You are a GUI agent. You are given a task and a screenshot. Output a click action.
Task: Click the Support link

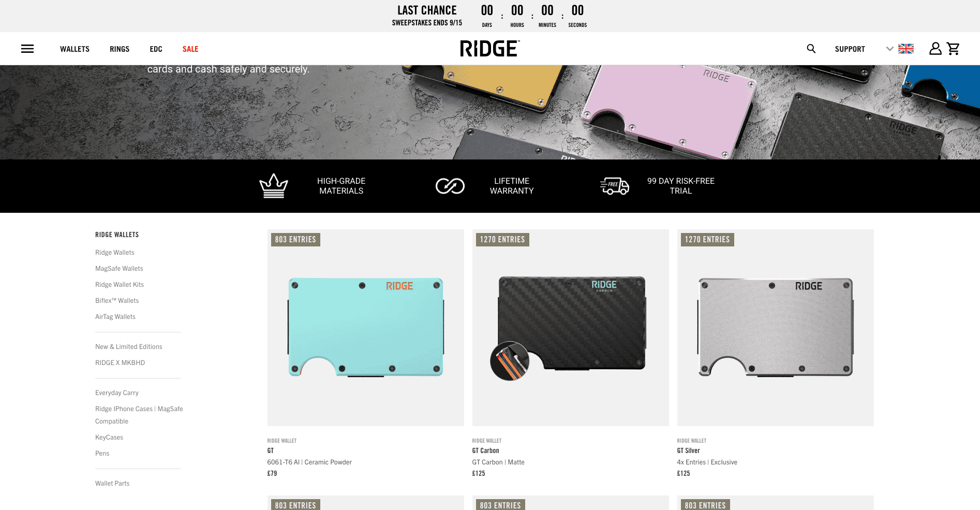point(850,49)
